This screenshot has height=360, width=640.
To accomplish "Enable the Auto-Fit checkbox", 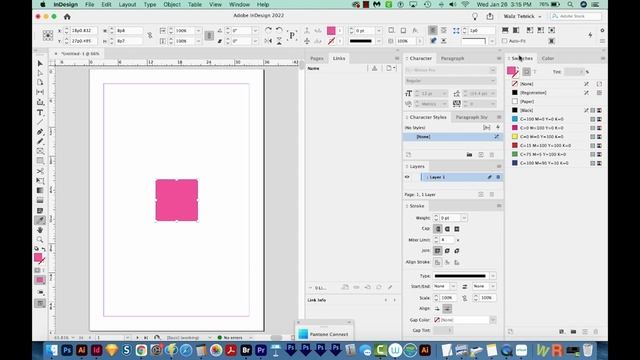I will click(504, 41).
